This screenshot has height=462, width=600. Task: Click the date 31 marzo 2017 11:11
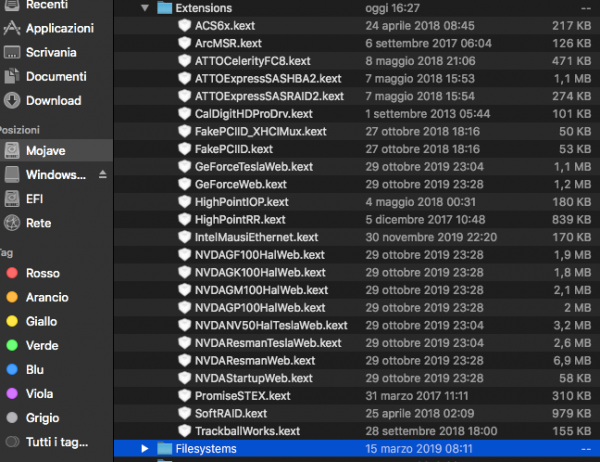pyautogui.click(x=417, y=396)
